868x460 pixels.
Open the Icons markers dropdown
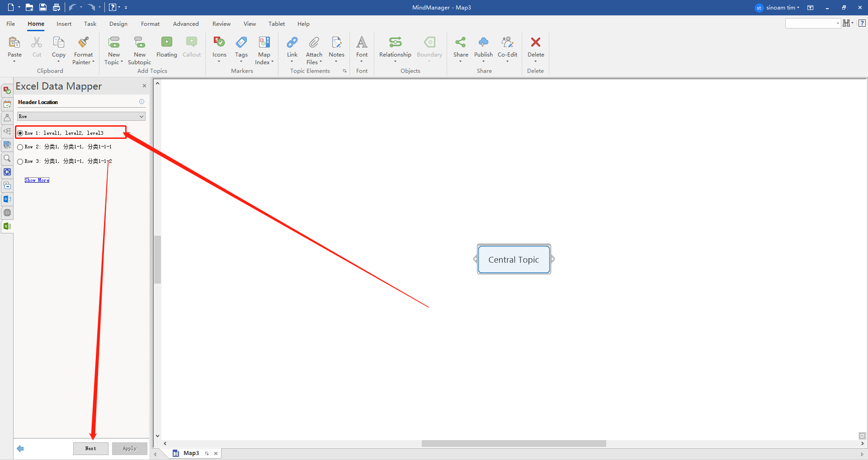click(219, 62)
